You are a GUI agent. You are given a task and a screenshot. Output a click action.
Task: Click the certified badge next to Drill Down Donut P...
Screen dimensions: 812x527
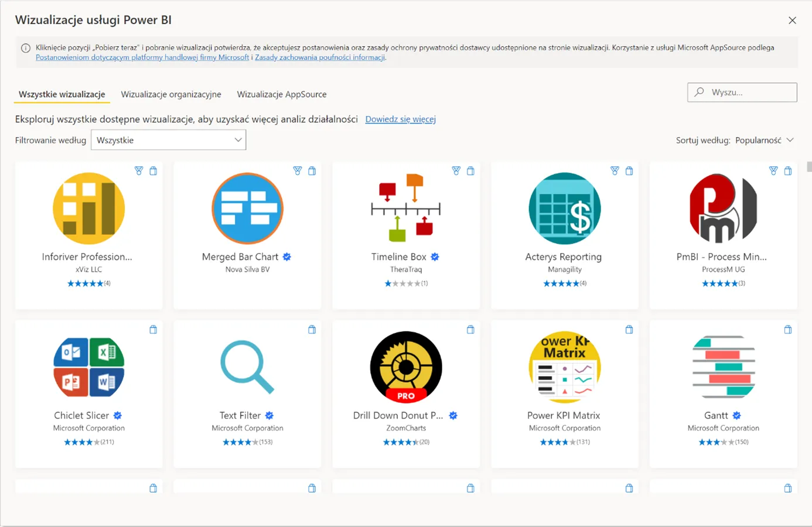[453, 415]
